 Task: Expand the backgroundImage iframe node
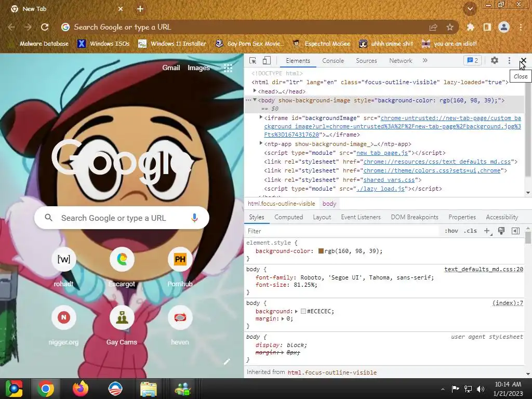[x=261, y=117]
